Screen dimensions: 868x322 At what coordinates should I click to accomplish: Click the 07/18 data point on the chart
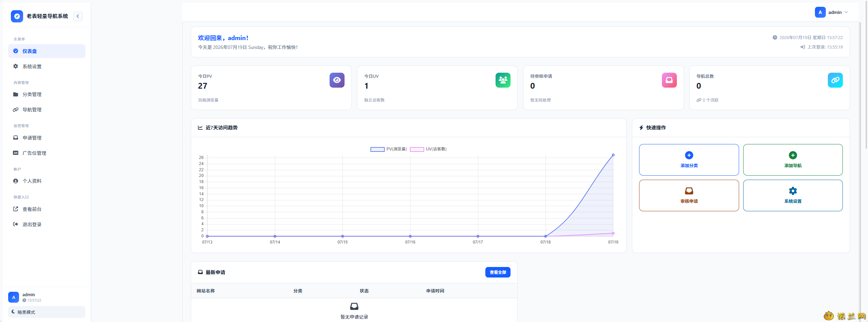(546, 236)
